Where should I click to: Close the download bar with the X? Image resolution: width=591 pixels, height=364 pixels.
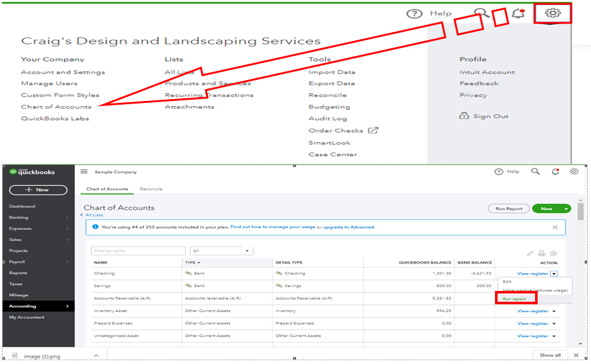(x=576, y=355)
